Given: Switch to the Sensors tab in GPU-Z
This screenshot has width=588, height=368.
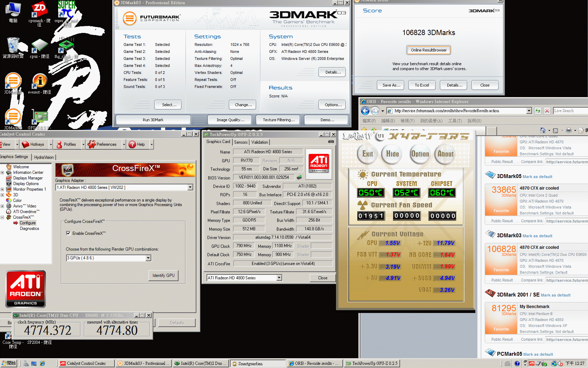Looking at the screenshot, I should point(241,142).
